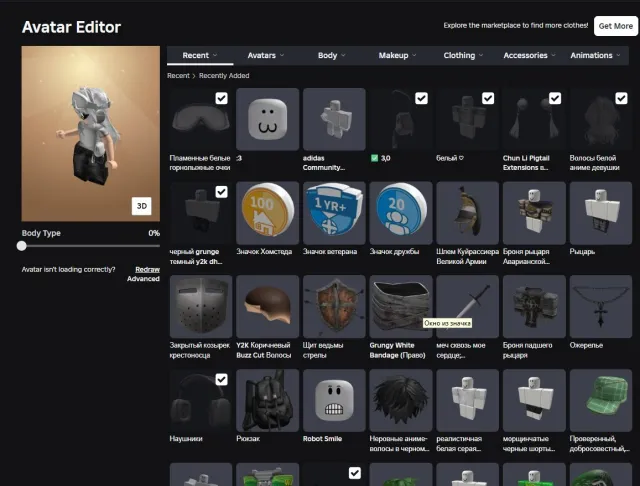This screenshot has width=640, height=486.
Task: Open the Recent tab
Action: pyautogui.click(x=200, y=55)
